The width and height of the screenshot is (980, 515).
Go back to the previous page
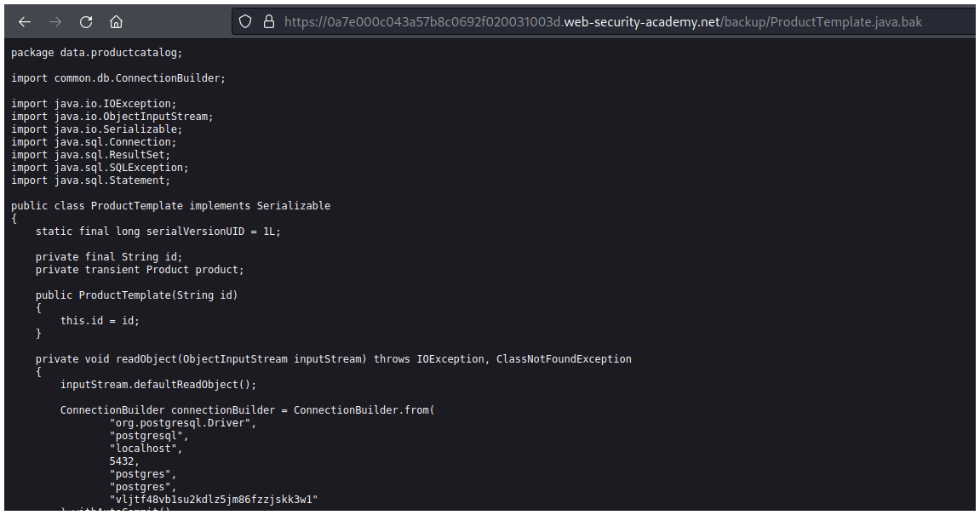(x=25, y=21)
